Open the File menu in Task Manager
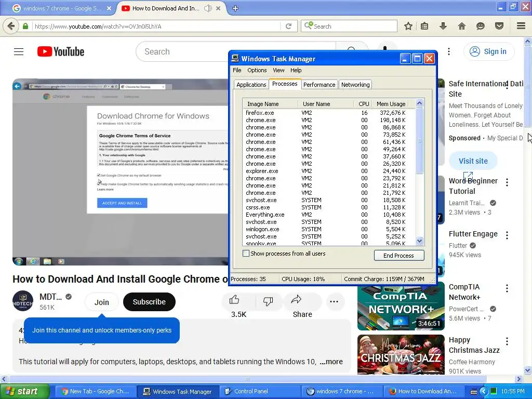The width and height of the screenshot is (532, 399). click(237, 70)
